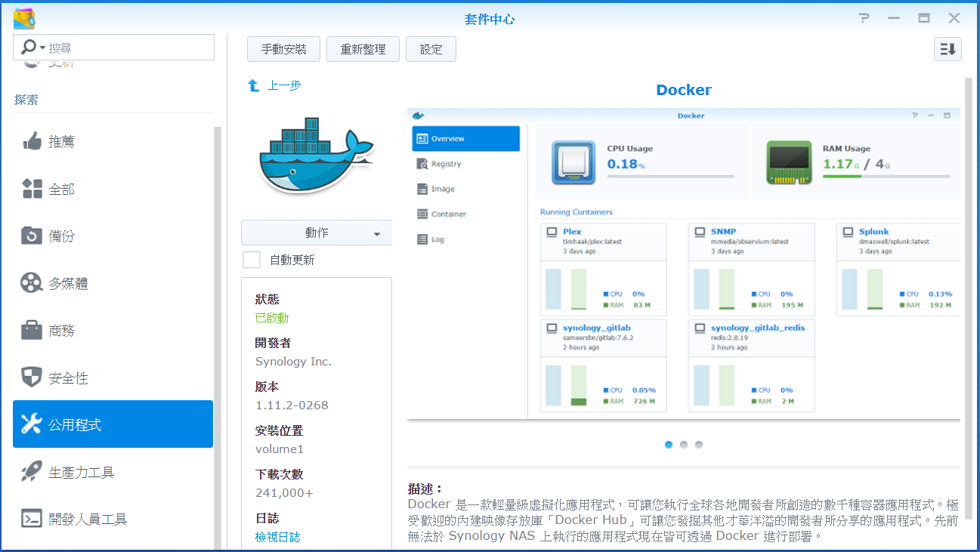980x552 pixels.
Task: Click the Docker title heading
Action: pos(684,90)
